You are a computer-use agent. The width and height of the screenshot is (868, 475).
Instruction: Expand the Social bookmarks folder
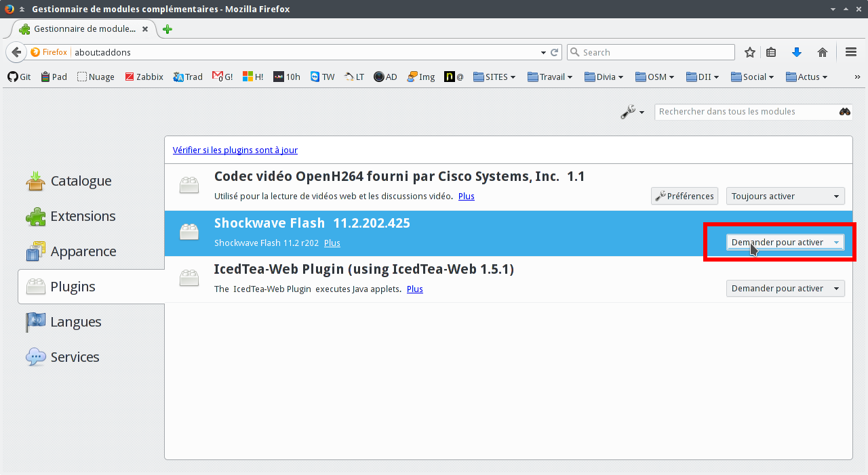753,77
